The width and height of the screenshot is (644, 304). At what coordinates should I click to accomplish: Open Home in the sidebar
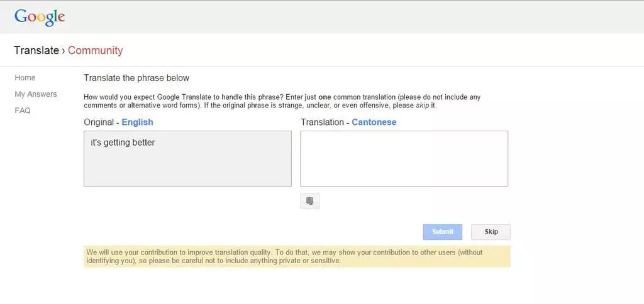(25, 77)
